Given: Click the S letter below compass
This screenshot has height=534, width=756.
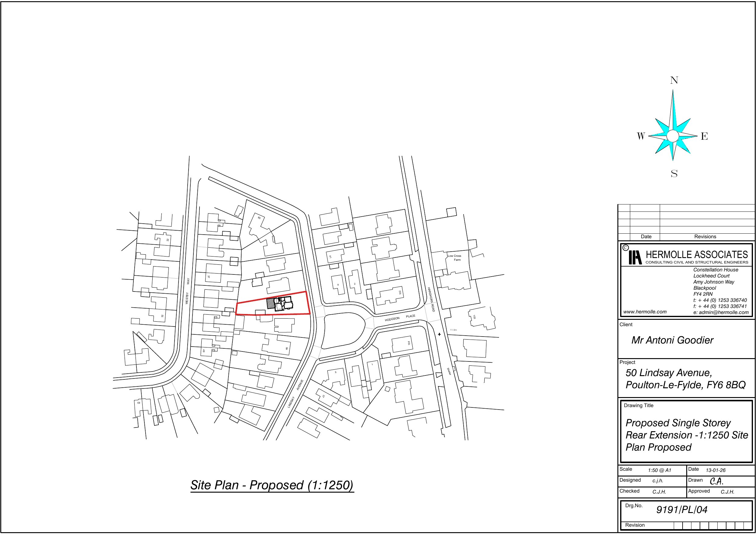Looking at the screenshot, I should tap(674, 174).
